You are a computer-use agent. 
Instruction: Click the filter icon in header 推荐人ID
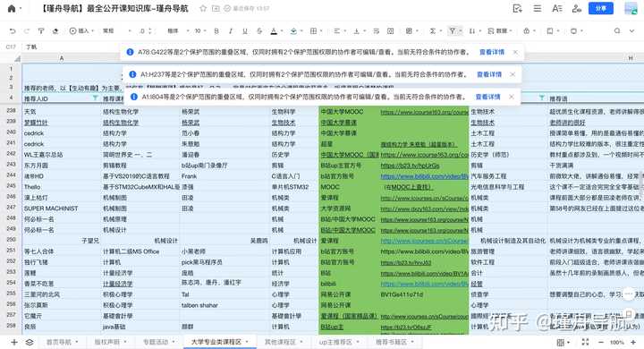coord(95,98)
